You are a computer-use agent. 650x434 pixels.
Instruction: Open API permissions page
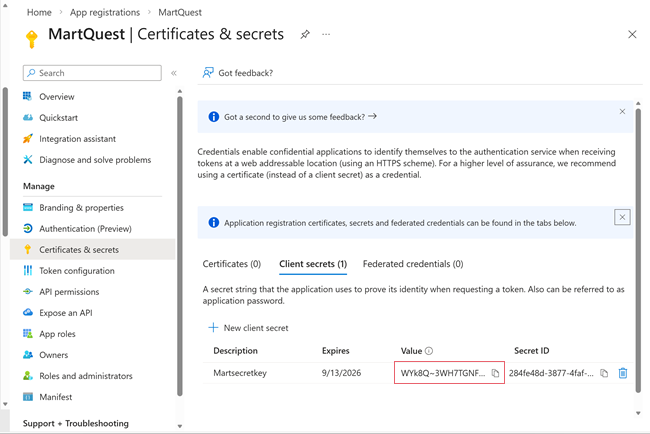coord(69,292)
